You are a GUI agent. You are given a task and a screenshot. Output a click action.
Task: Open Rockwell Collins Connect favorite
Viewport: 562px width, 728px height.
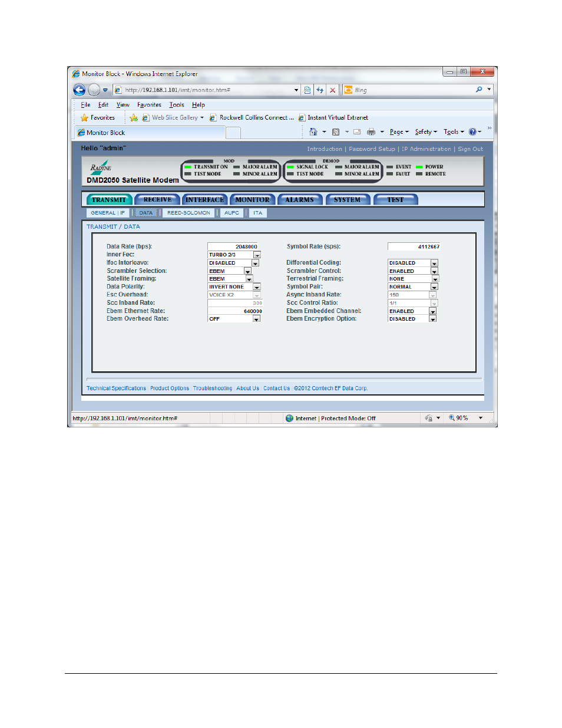[252, 118]
